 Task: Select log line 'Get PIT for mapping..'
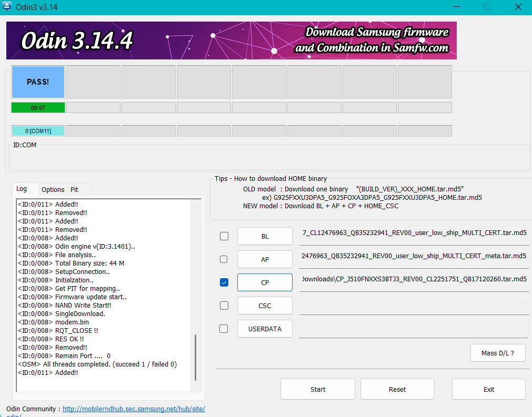(x=69, y=289)
